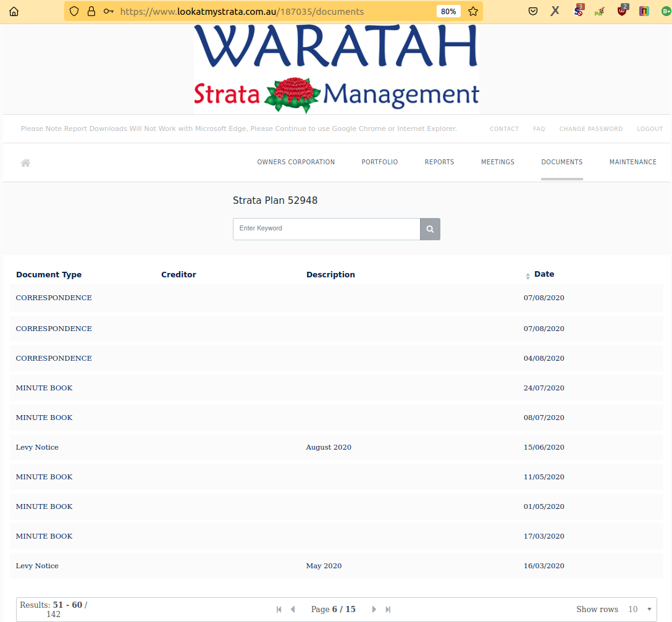Open the shield tracking protection icon

tap(74, 12)
